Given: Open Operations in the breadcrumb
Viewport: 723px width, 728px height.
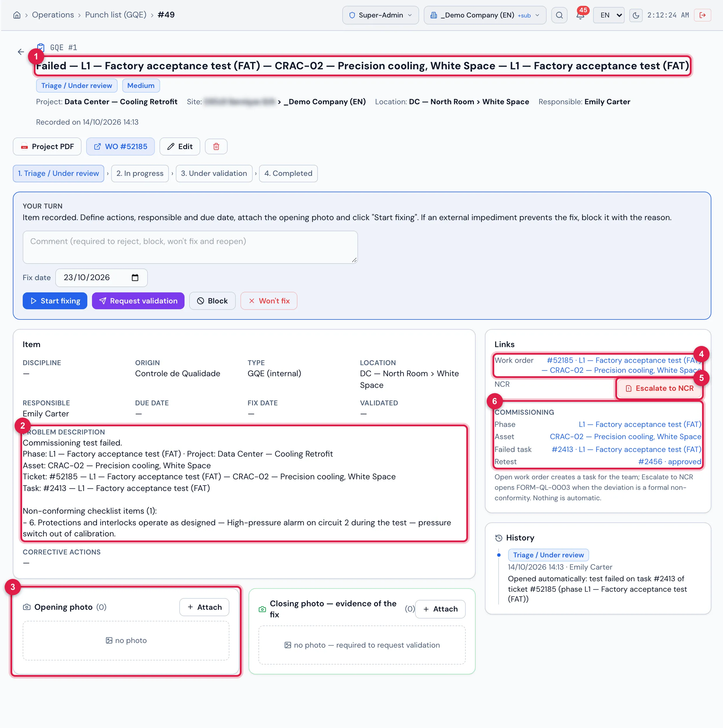Looking at the screenshot, I should (53, 15).
